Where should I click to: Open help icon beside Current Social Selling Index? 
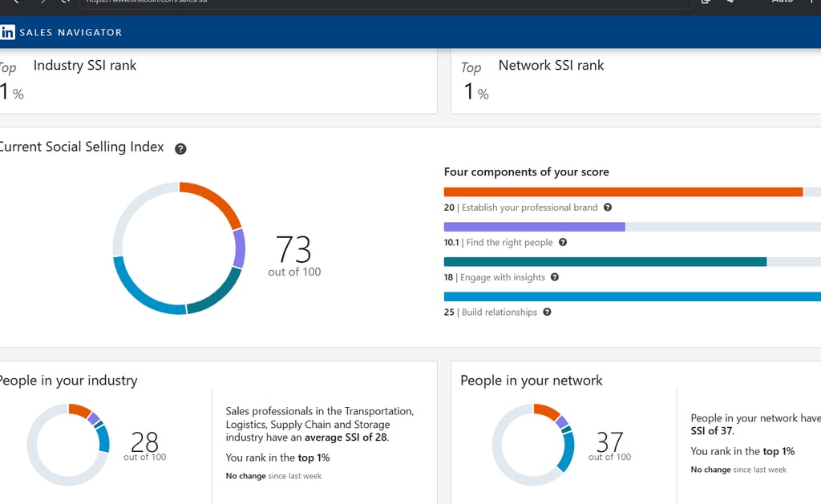[180, 148]
